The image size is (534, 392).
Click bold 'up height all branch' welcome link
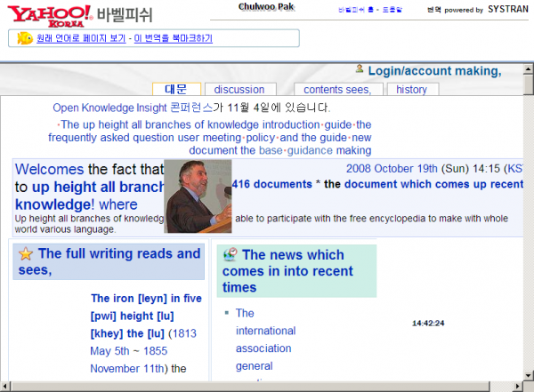point(98,187)
